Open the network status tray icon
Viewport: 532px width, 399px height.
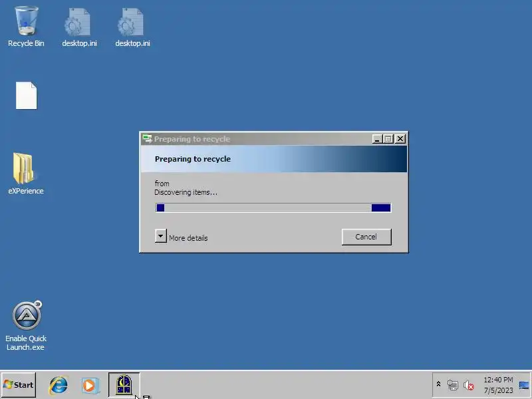point(453,385)
